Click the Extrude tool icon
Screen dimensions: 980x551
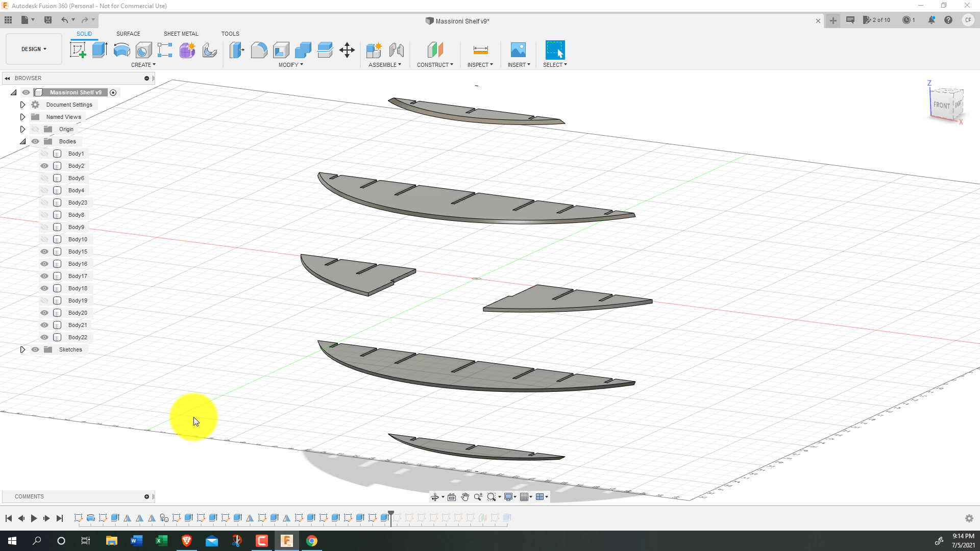coord(100,50)
